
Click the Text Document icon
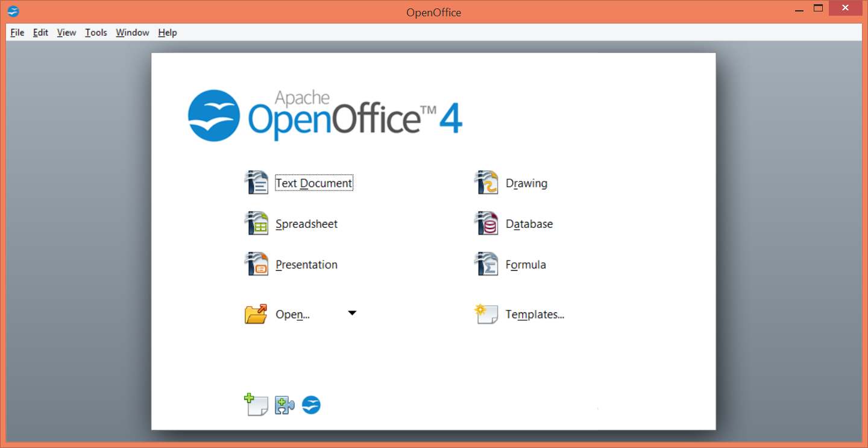(x=256, y=182)
